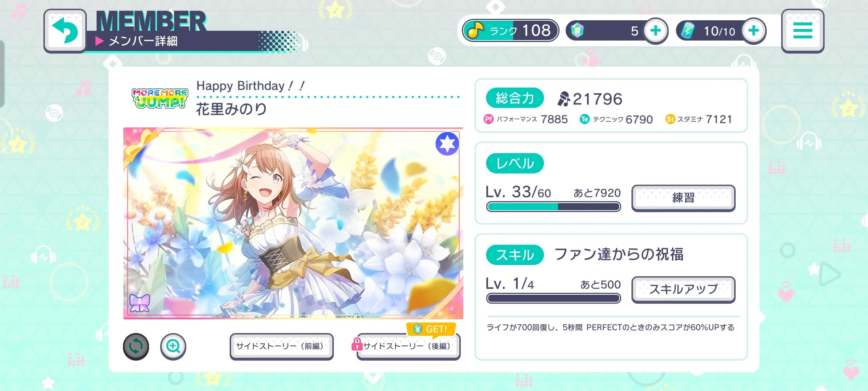Tap the music note rank icon
This screenshot has height=391, width=868.
476,30
